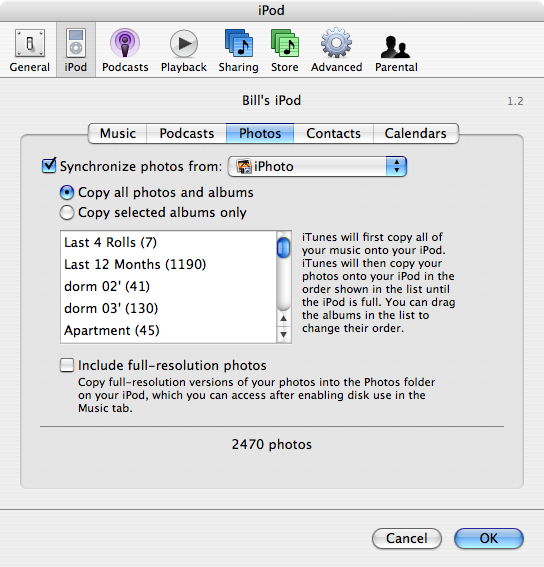Select the dorm 03' (130) album
Screen dimensions: 544x567
[x=169, y=308]
